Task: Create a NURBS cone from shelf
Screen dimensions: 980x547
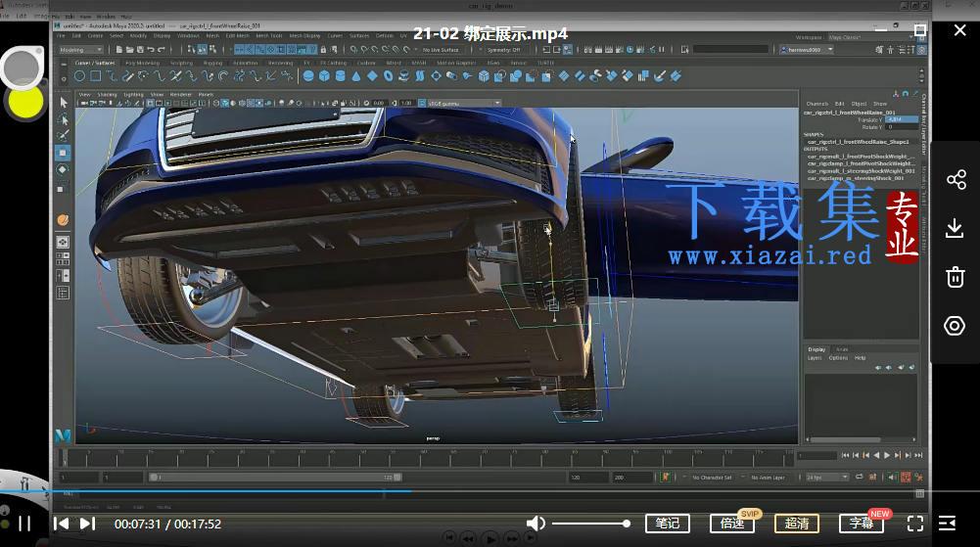Action: [x=356, y=76]
